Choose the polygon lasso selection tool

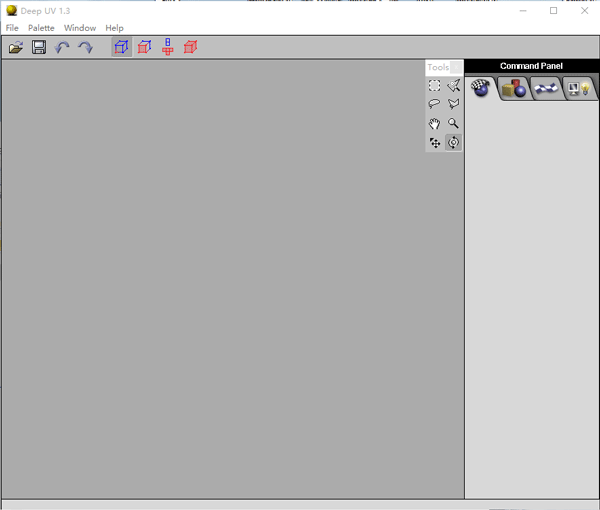coord(453,104)
